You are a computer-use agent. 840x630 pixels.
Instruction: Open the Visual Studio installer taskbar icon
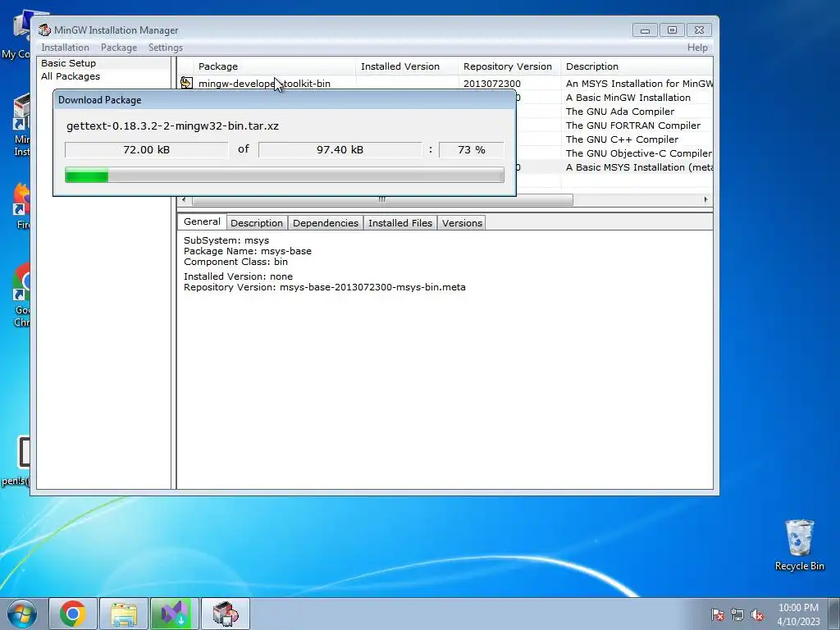pyautogui.click(x=175, y=614)
